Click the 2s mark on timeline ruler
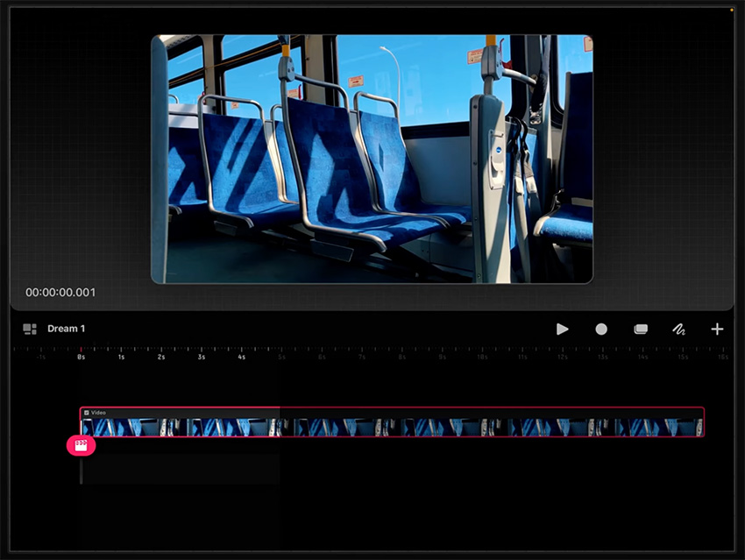 pyautogui.click(x=161, y=357)
